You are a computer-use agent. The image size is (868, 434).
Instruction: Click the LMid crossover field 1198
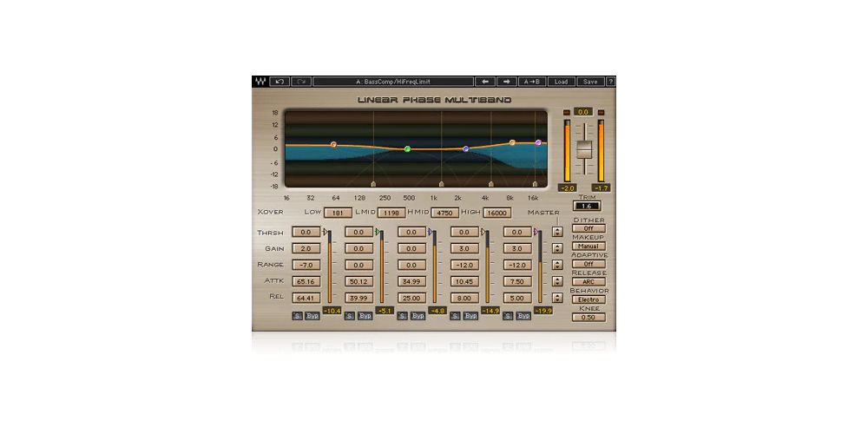(391, 213)
